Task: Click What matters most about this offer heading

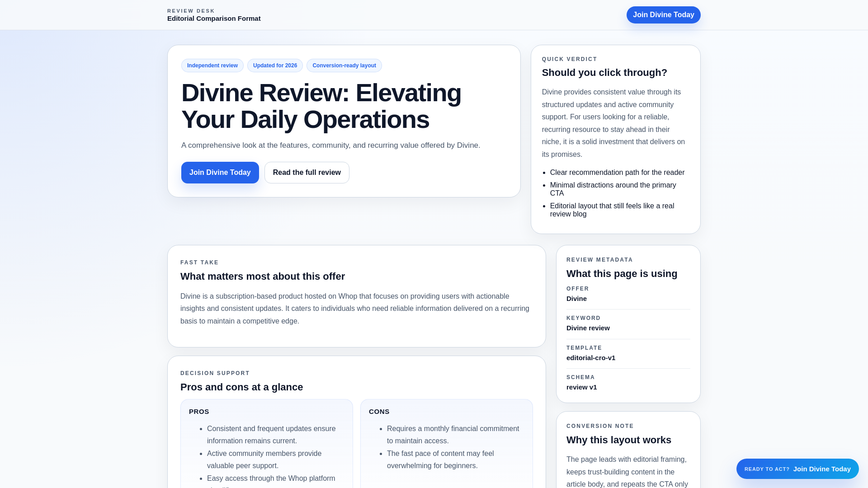Action: pos(263,277)
